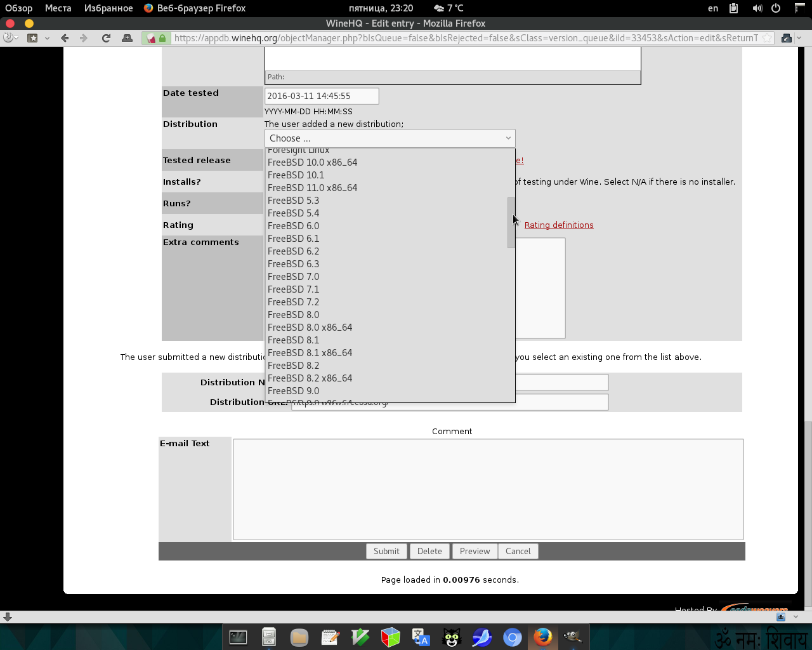Open the volume control in top panel

click(757, 8)
